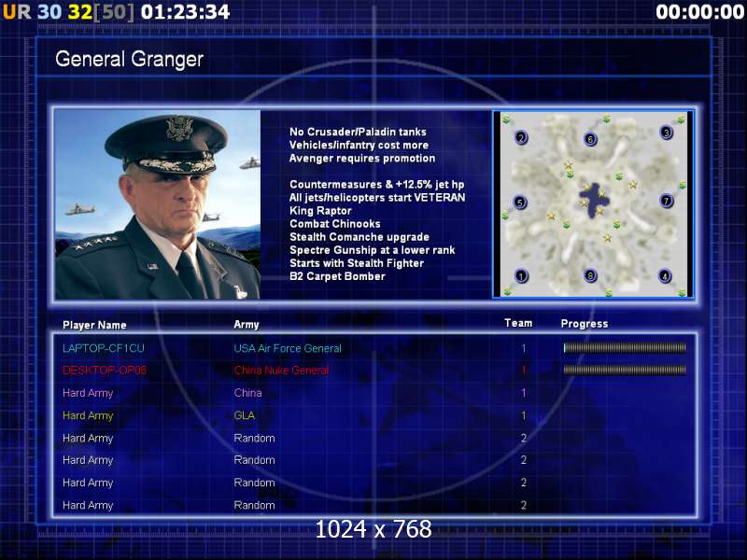Click the "Avenger requires promotion" line

click(x=362, y=158)
